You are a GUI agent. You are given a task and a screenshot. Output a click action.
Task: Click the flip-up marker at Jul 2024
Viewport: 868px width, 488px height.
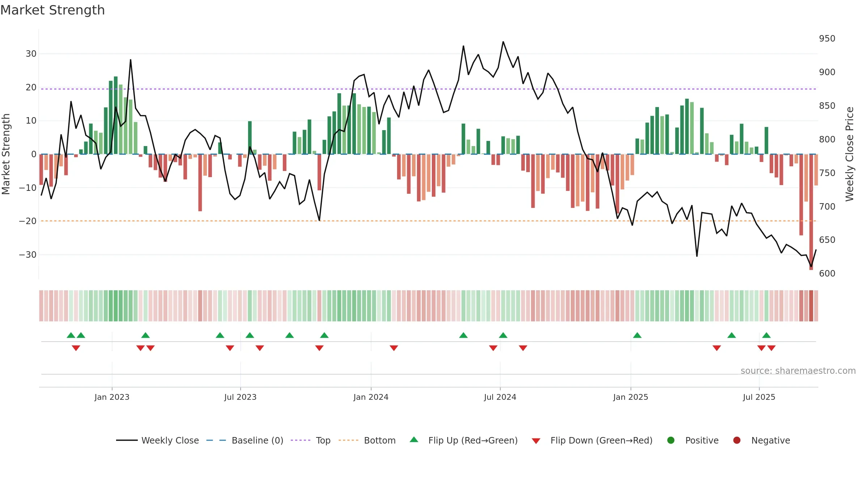pos(503,335)
